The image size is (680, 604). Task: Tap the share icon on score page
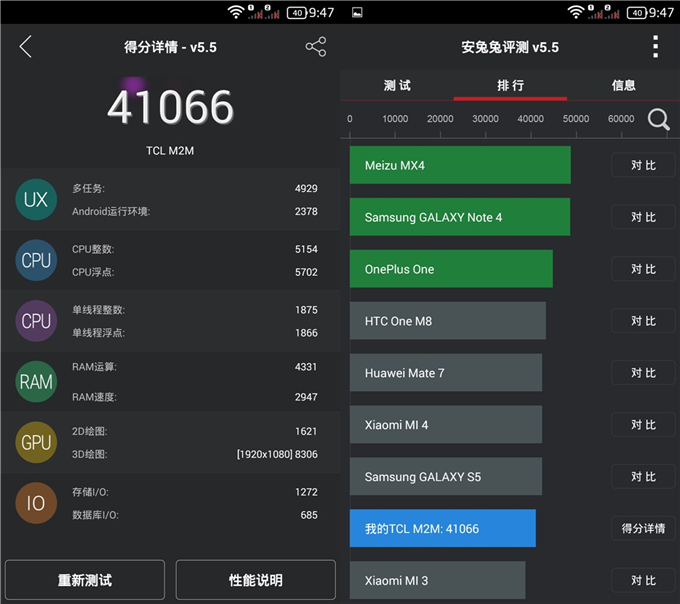tap(315, 47)
